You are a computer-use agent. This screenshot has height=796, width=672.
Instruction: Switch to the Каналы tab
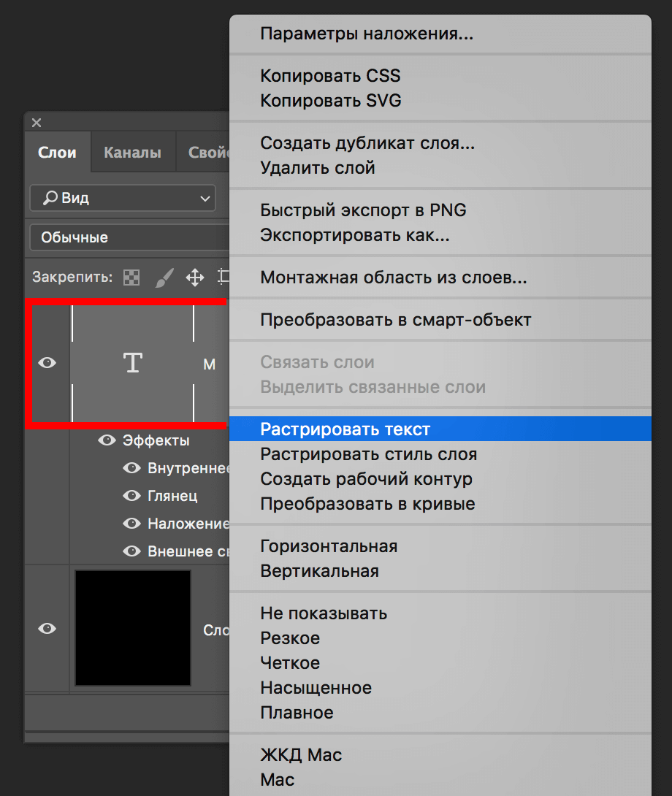click(132, 153)
